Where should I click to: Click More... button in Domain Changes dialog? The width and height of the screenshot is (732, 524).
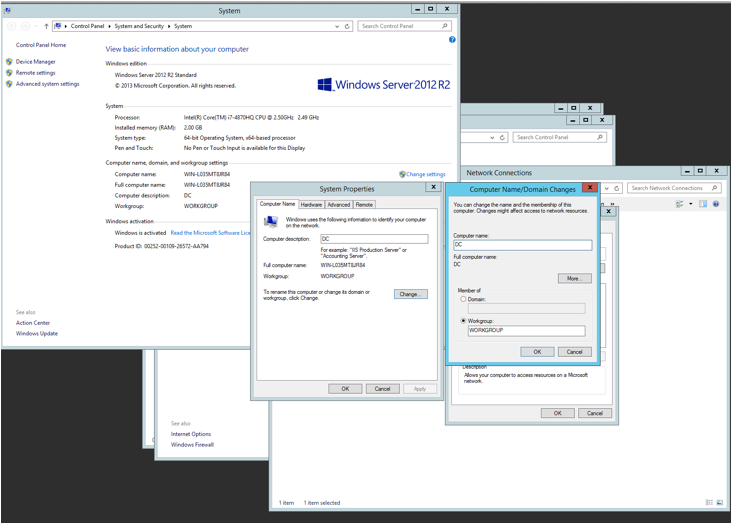(x=575, y=278)
